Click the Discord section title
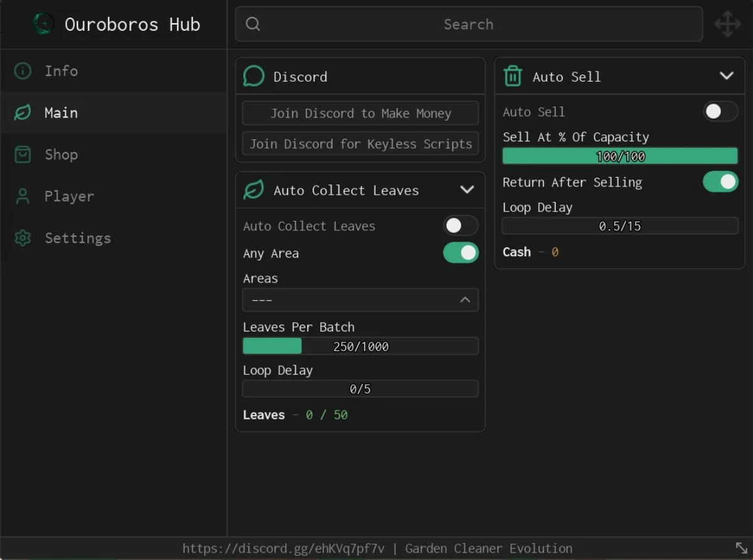The width and height of the screenshot is (753, 560). tap(300, 77)
